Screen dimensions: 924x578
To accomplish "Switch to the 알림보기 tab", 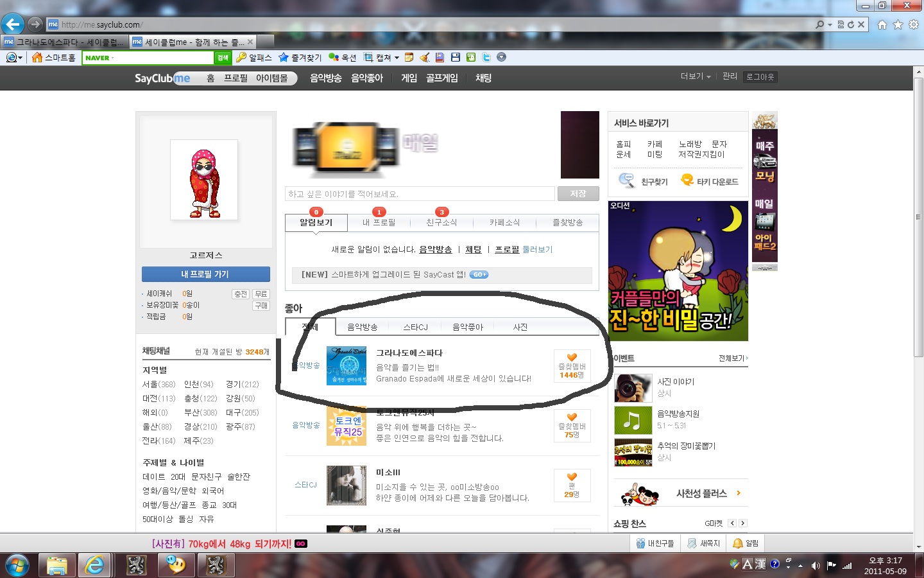I will [x=316, y=222].
